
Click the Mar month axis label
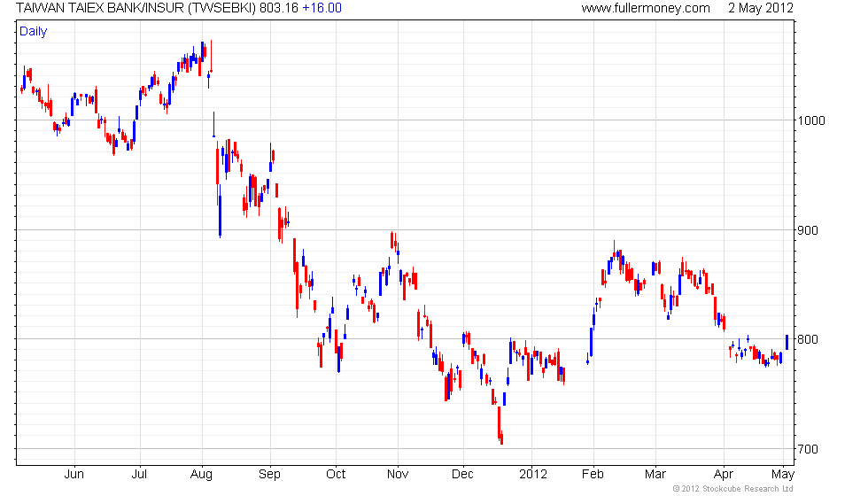pyautogui.click(x=655, y=475)
